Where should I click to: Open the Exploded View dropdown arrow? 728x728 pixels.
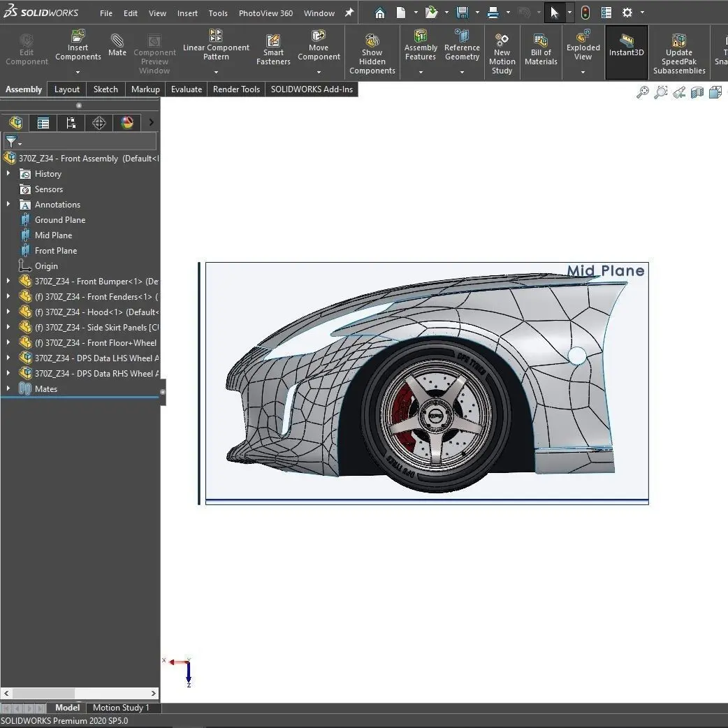583,72
